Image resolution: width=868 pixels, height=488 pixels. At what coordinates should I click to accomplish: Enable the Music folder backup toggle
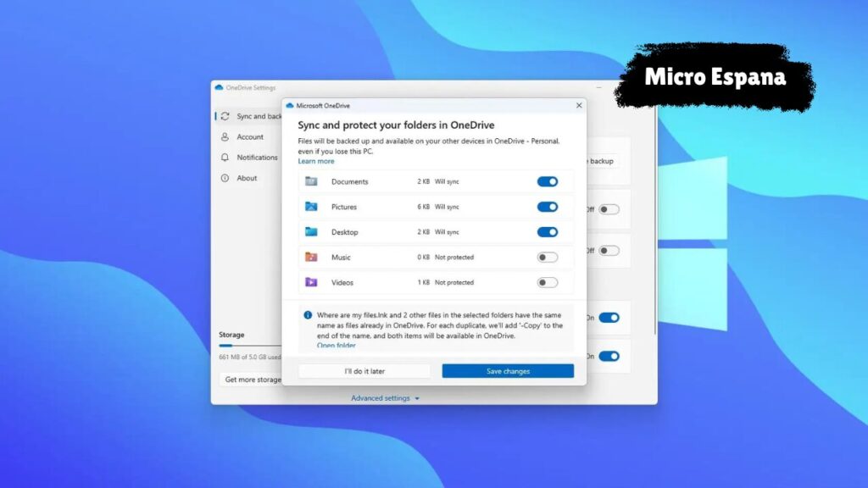point(548,258)
